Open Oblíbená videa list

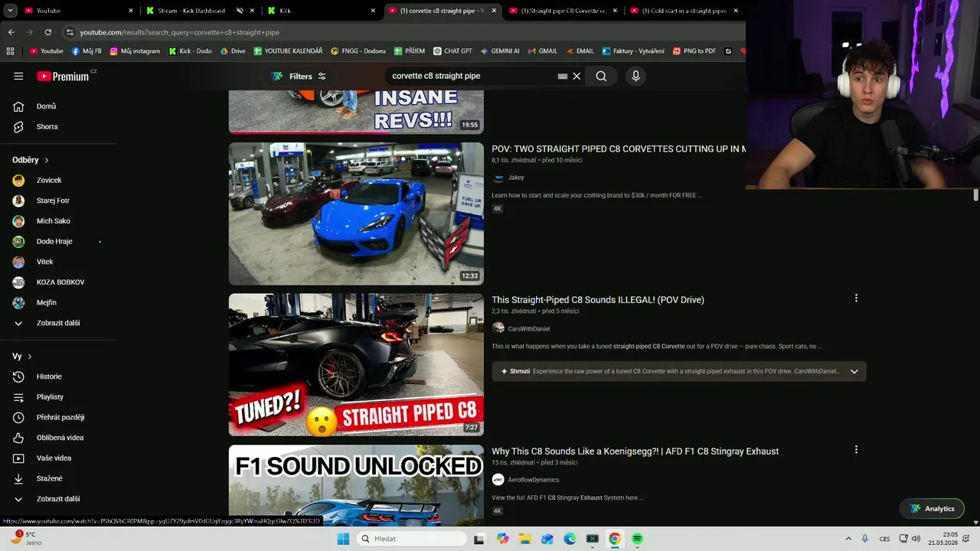click(x=60, y=438)
